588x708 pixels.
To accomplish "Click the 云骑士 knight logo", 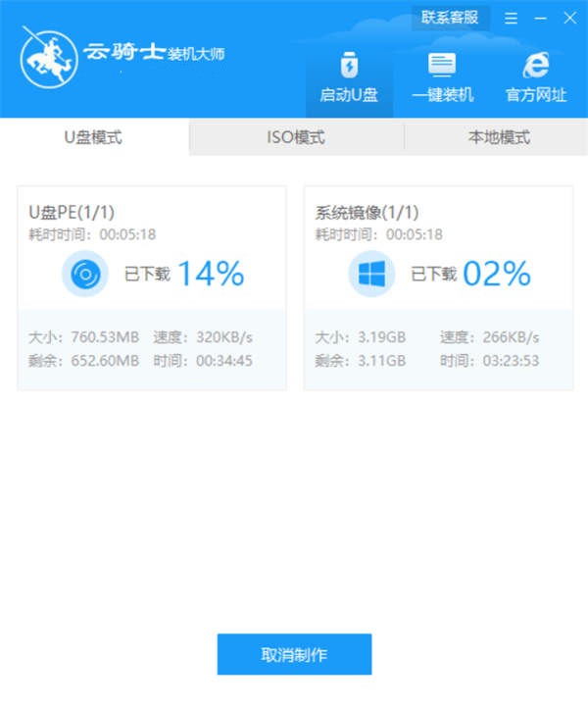I will point(49,58).
